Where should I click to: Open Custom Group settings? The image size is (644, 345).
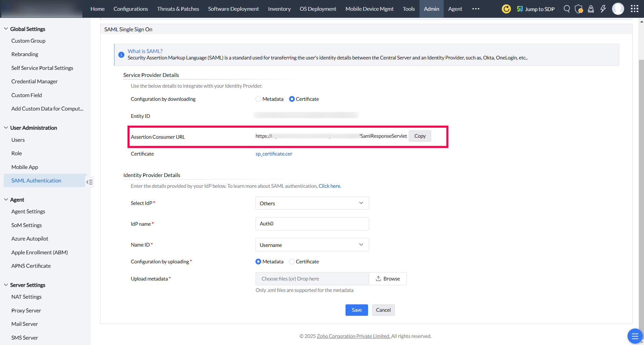point(28,41)
